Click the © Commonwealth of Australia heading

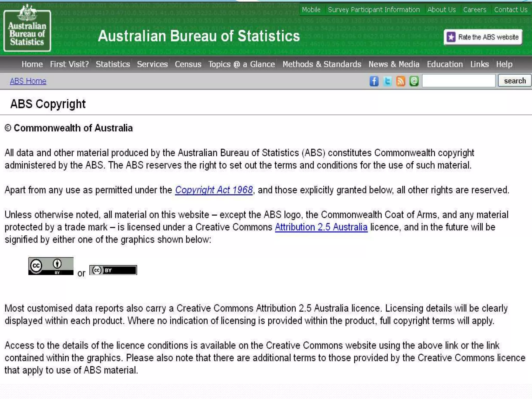point(69,128)
